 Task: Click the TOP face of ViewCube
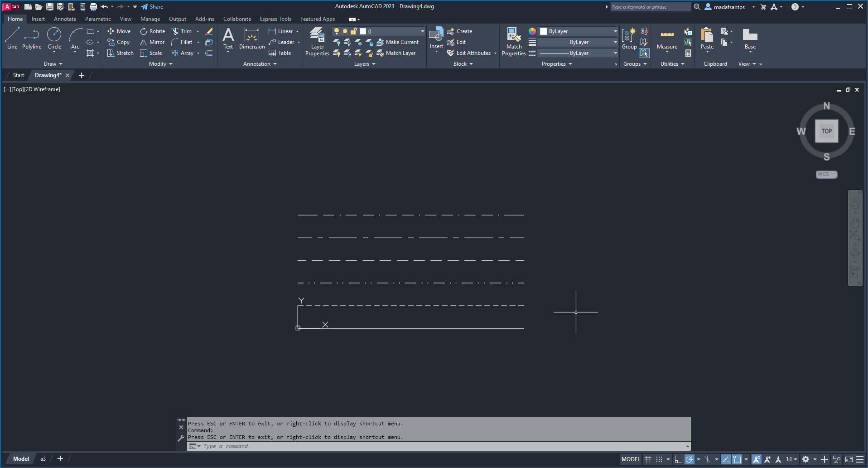tap(827, 131)
